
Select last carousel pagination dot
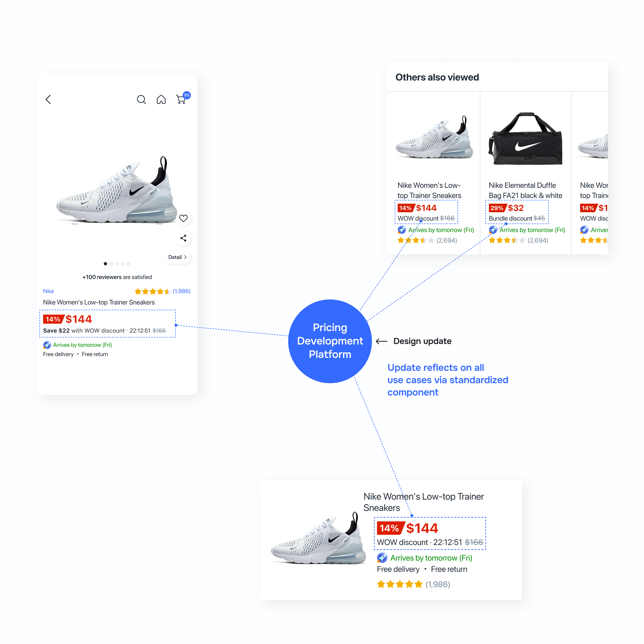click(128, 264)
